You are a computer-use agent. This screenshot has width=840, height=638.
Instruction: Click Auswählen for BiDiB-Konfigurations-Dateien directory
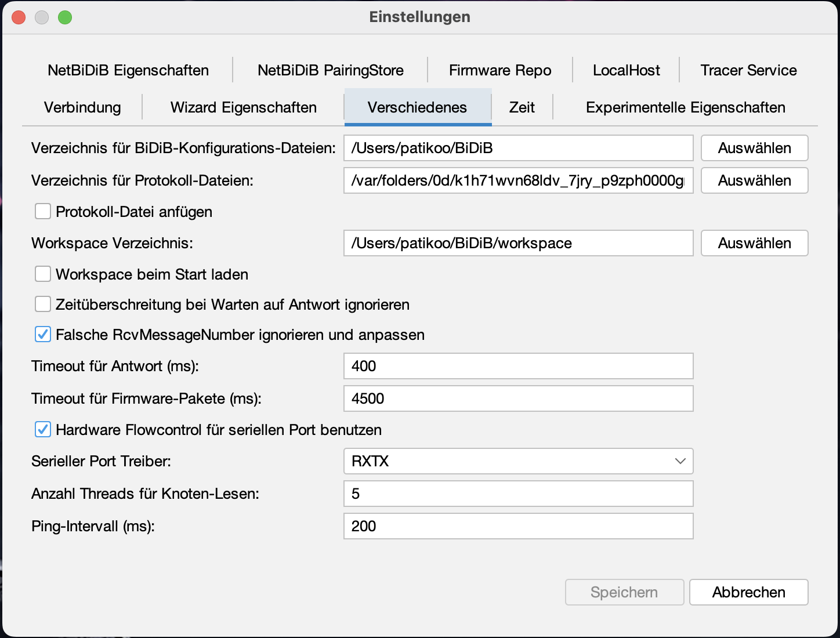click(754, 148)
